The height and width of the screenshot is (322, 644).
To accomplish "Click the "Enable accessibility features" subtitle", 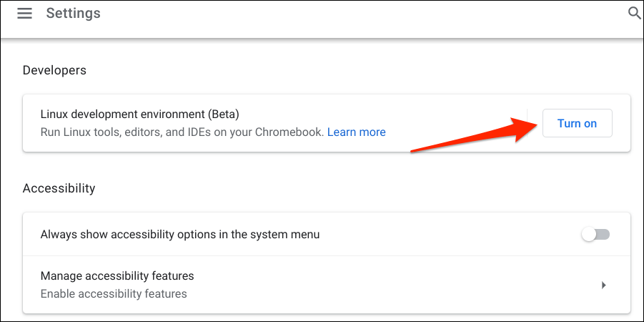I will pyautogui.click(x=114, y=293).
